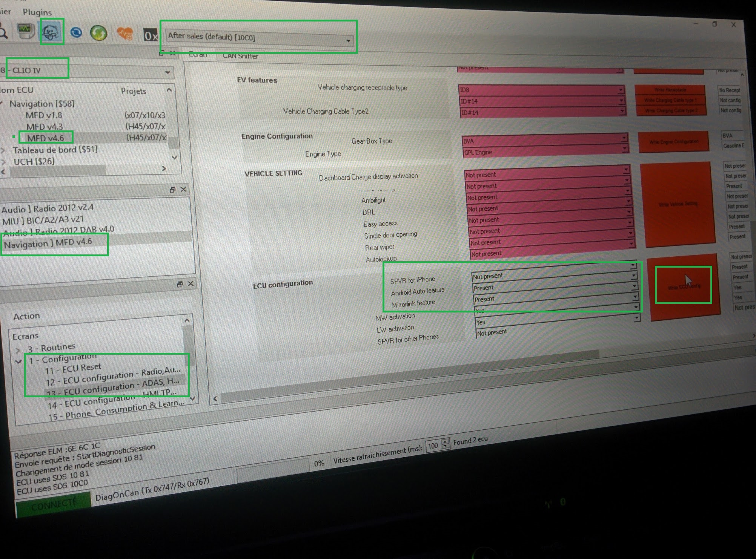Viewport: 756px width, 559px height.
Task: Click Write Charging Cable type 1 button
Action: pos(670,100)
